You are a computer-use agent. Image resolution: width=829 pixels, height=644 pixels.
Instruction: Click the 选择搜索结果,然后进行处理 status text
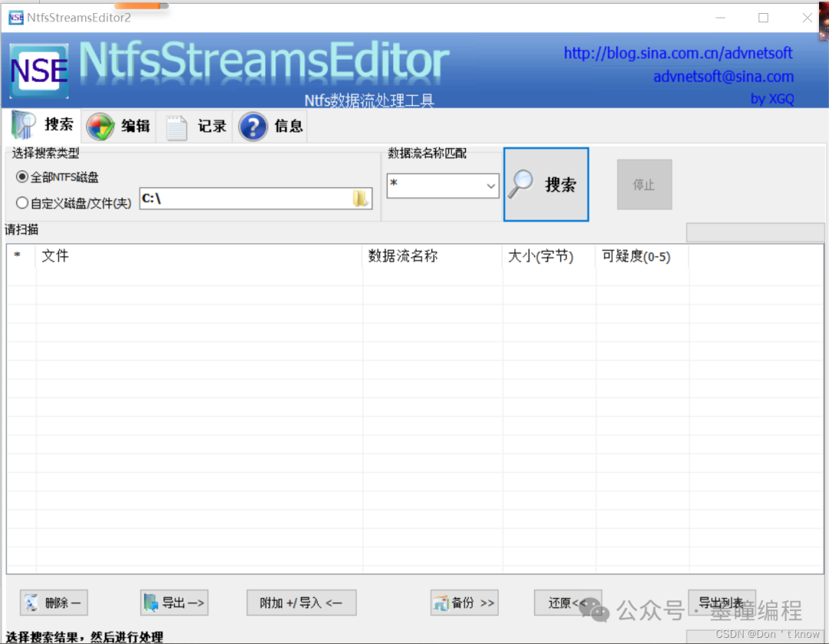click(84, 636)
